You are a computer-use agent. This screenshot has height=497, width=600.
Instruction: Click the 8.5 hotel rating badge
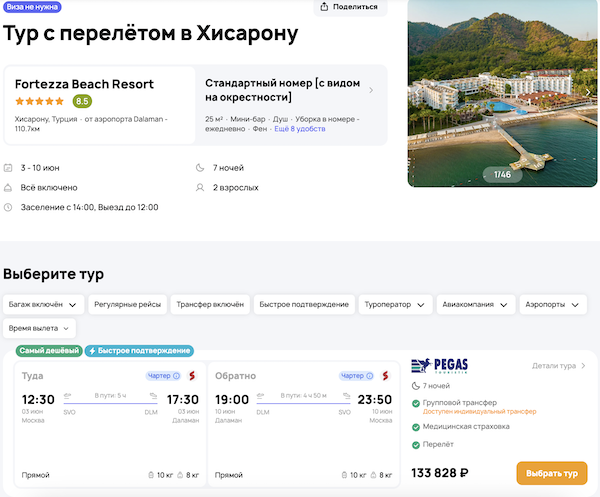pos(82,101)
